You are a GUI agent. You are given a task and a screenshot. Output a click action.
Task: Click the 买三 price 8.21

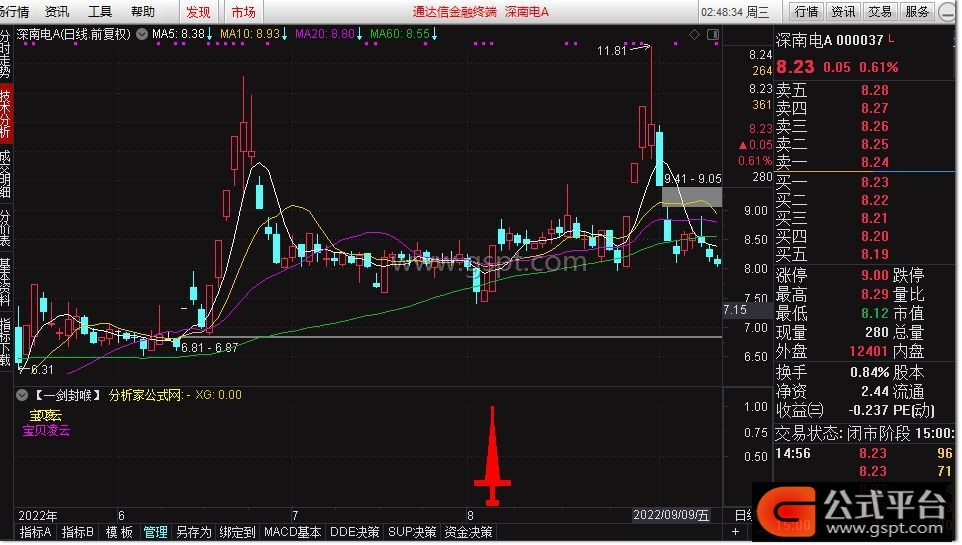(x=874, y=218)
